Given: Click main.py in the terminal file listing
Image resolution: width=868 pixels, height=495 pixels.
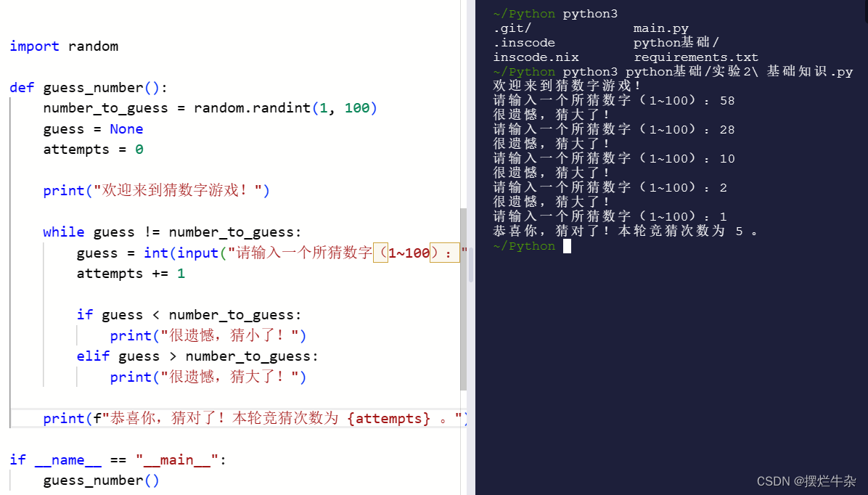Looking at the screenshot, I should coord(661,28).
